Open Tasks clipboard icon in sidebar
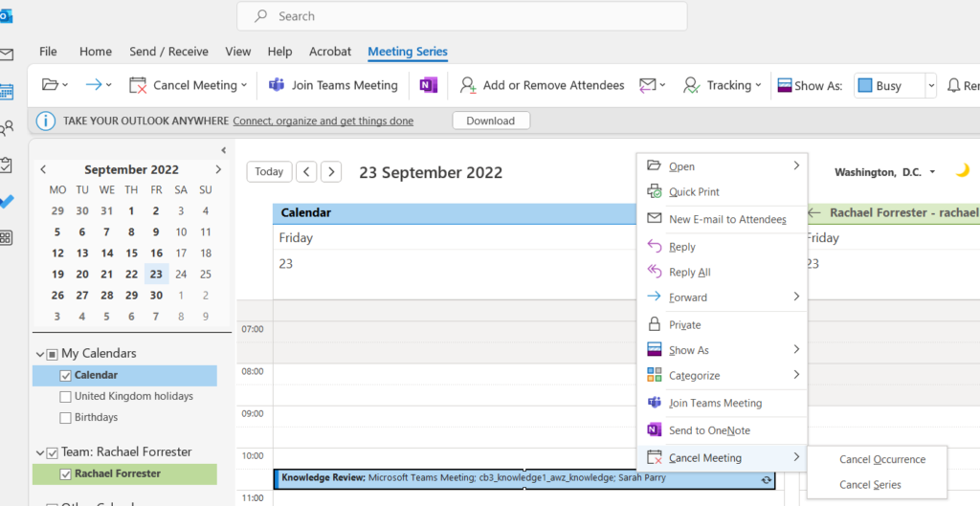 coord(7,165)
